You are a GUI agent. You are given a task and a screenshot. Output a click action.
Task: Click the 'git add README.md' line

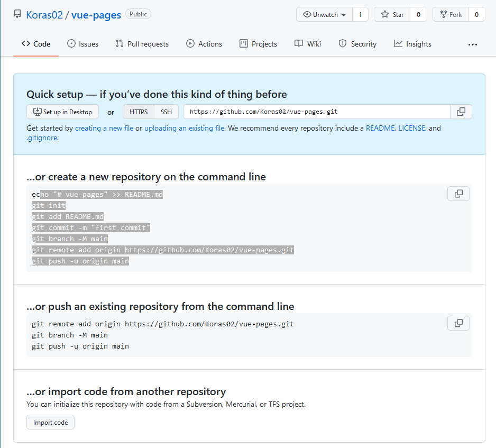pos(68,217)
